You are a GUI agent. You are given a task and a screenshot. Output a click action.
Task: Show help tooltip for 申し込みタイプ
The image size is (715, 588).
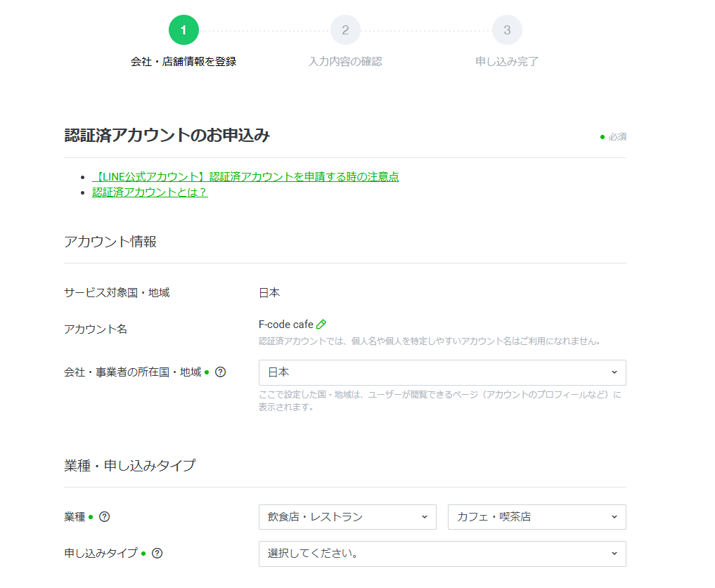pos(157,554)
